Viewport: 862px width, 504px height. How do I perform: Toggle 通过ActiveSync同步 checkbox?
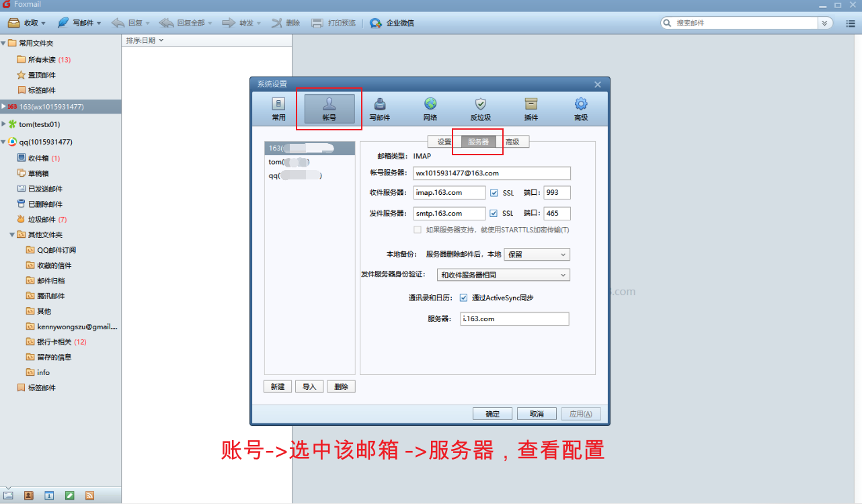coord(463,298)
